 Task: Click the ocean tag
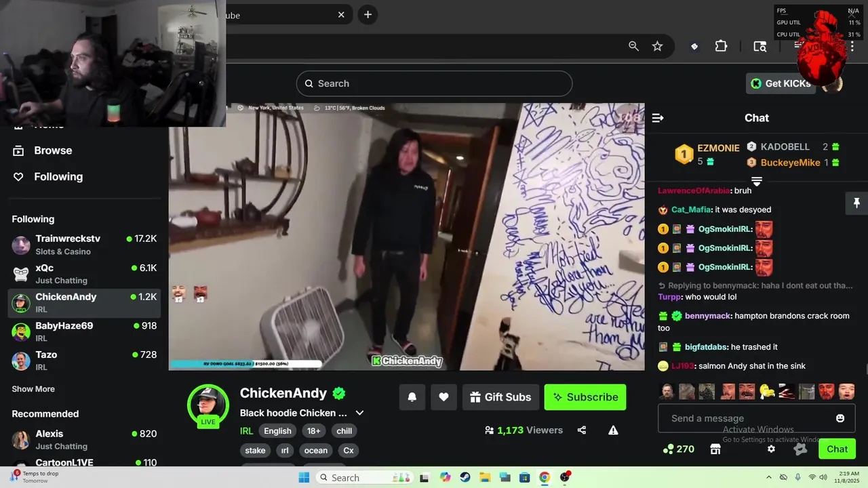tap(316, 451)
